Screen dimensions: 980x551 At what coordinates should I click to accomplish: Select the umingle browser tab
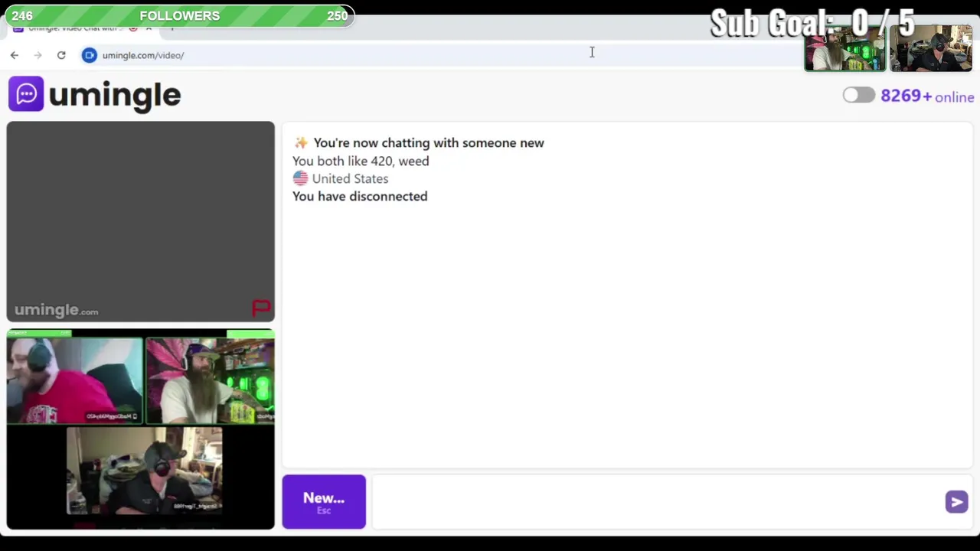pyautogui.click(x=83, y=28)
